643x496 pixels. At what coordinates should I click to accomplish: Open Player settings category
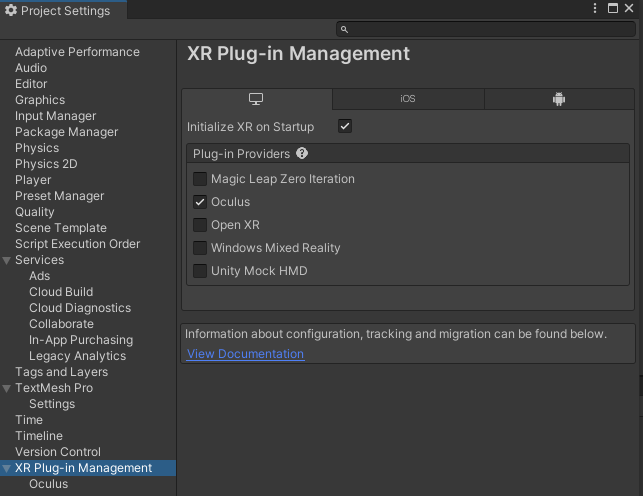(33, 180)
